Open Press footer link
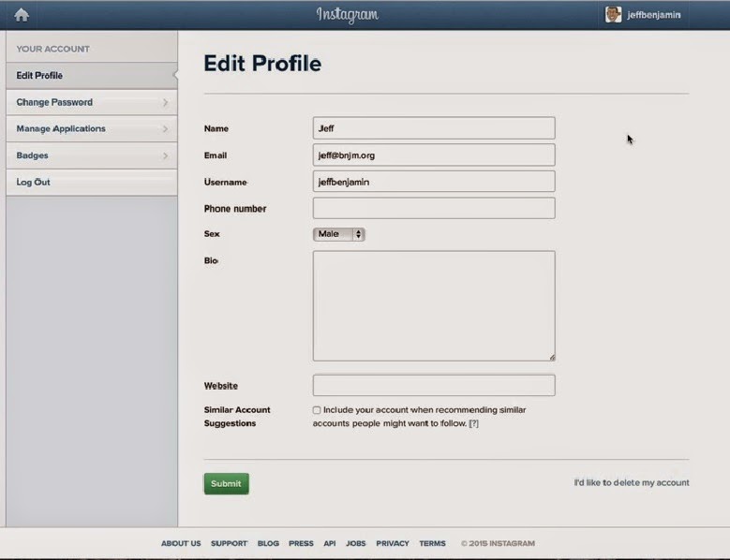The width and height of the screenshot is (730, 560). pos(301,543)
